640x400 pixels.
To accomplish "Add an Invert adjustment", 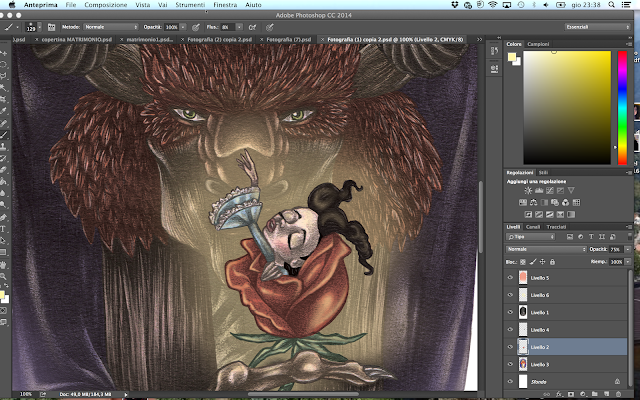I will (x=528, y=214).
